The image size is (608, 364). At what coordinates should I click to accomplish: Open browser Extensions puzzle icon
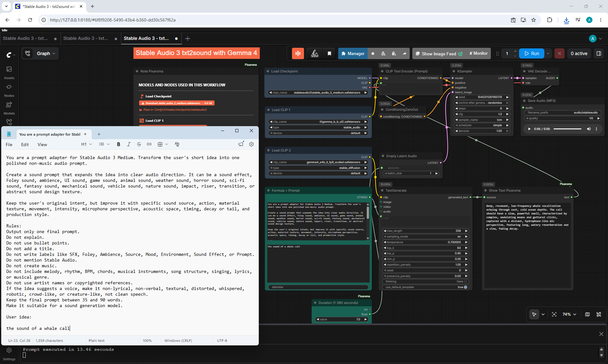[x=549, y=20]
